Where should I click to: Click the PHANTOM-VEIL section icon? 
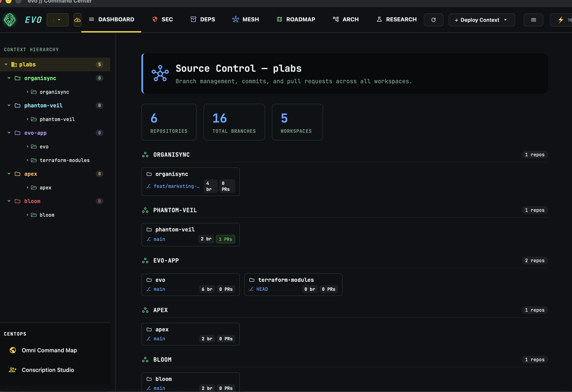click(x=145, y=210)
